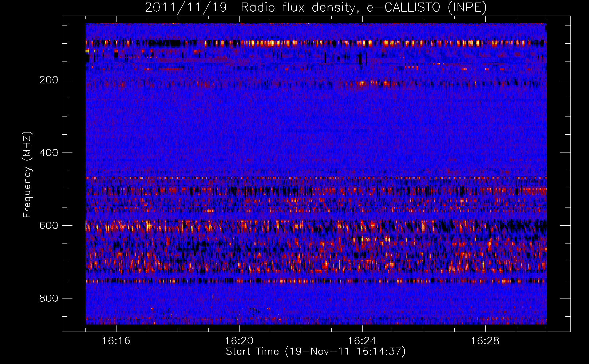Click the plot title '2011/11/19 Radio flux density'
The width and height of the screenshot is (589, 364).
pyautogui.click(x=316, y=8)
